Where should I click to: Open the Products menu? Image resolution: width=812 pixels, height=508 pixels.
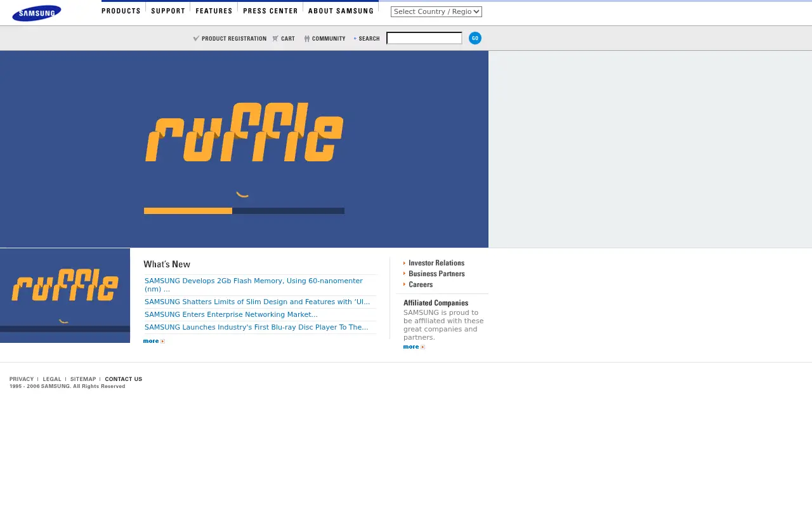(121, 11)
